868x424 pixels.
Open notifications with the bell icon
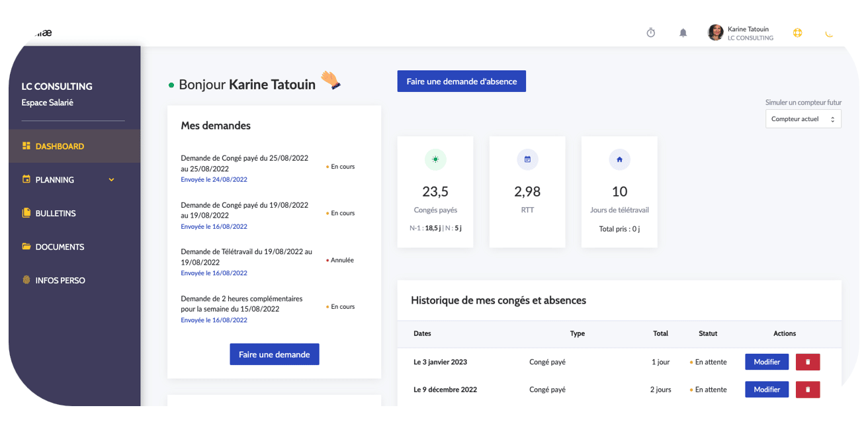pos(683,33)
